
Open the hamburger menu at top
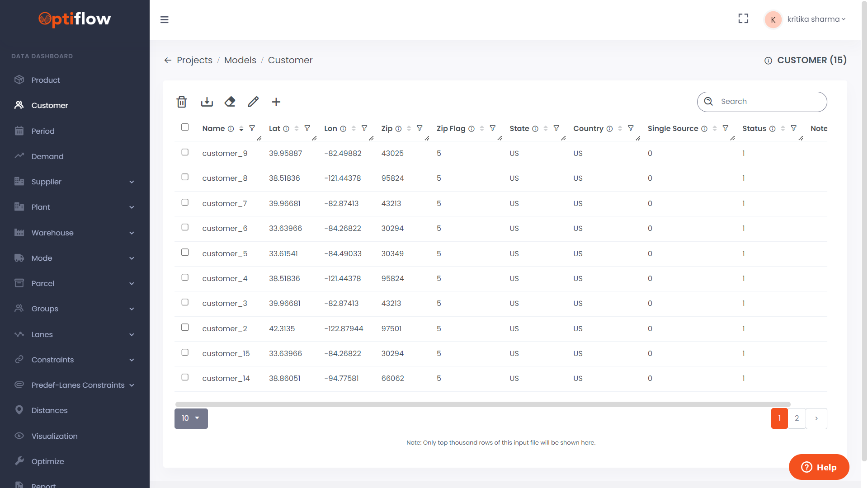pyautogui.click(x=164, y=19)
